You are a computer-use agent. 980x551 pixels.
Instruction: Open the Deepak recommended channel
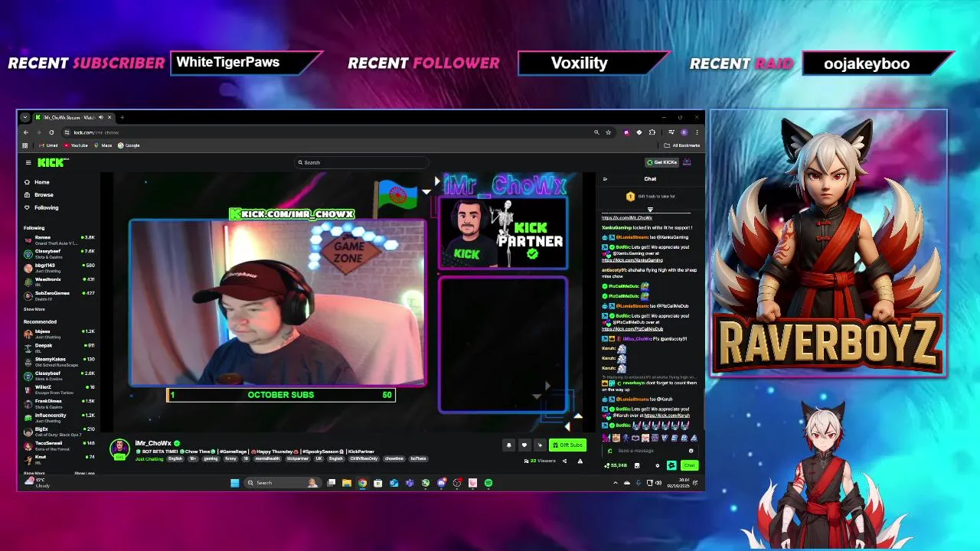click(59, 347)
